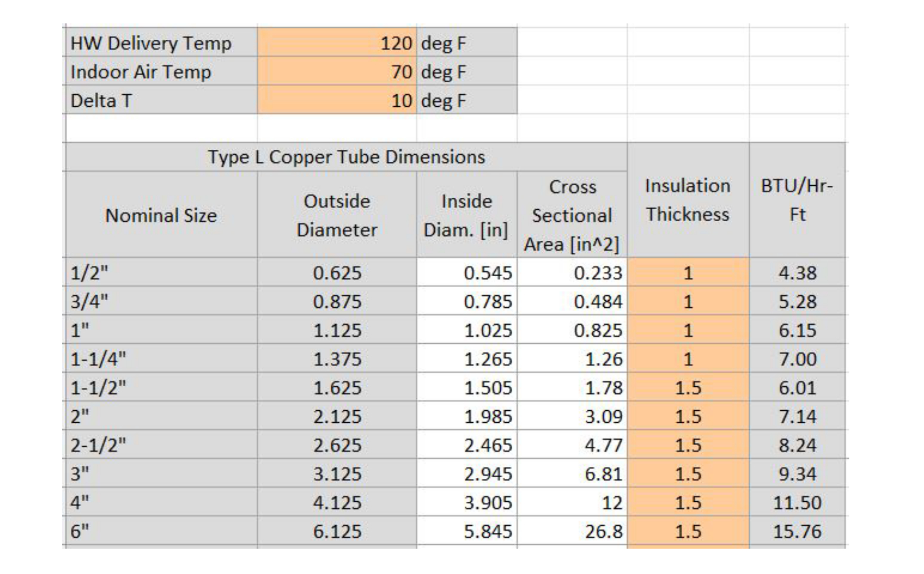Select insulation thickness cell for 6" pipe

click(x=687, y=531)
